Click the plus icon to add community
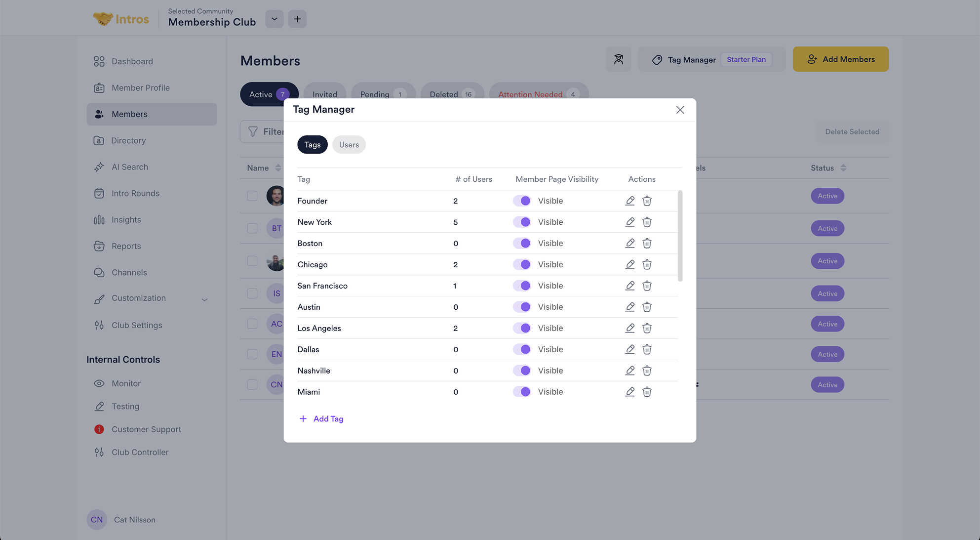Screen dimensions: 980x540 pyautogui.click(x=297, y=19)
